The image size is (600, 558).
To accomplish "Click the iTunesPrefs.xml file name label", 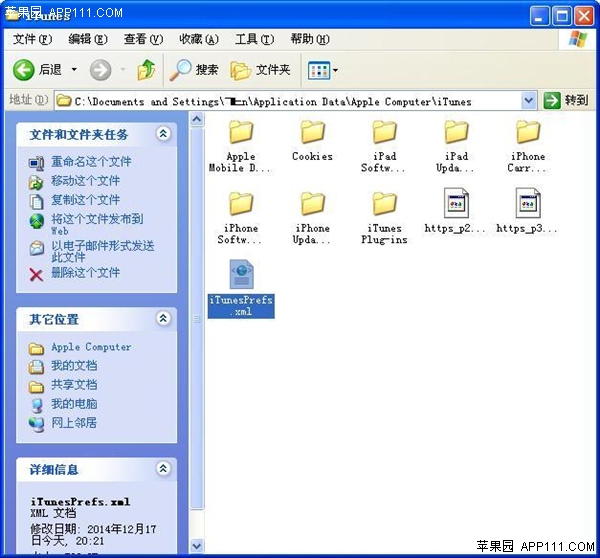I will pos(241,306).
